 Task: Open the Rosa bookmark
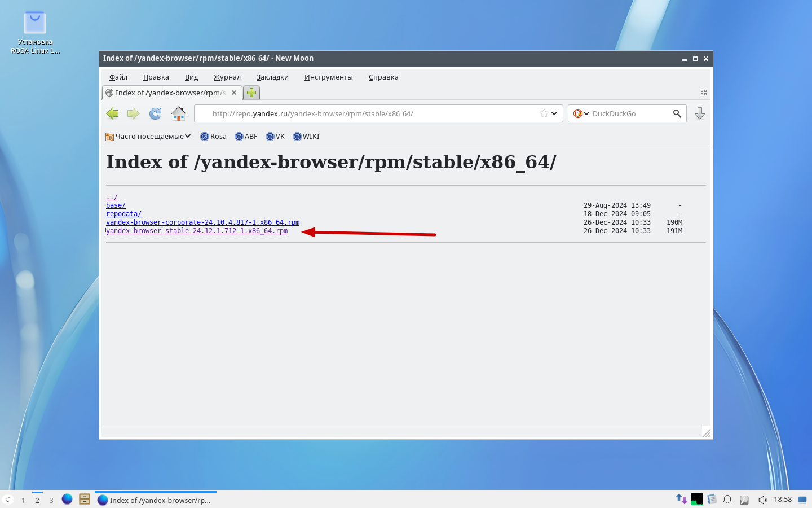click(214, 137)
